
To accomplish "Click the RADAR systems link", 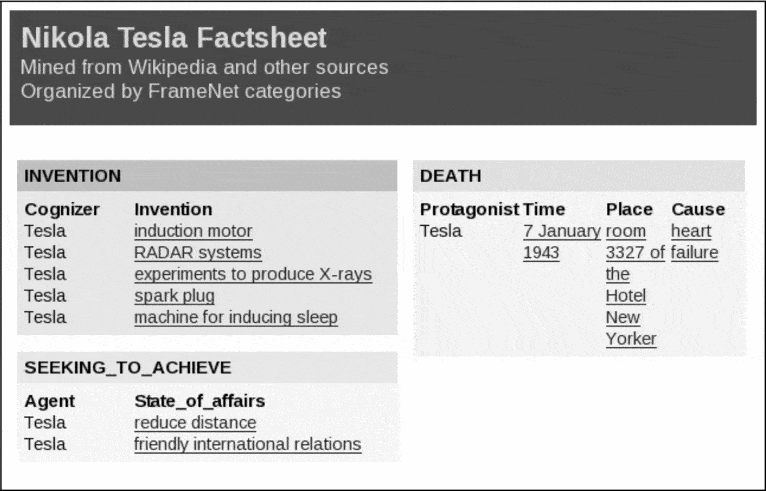I will pos(198,253).
